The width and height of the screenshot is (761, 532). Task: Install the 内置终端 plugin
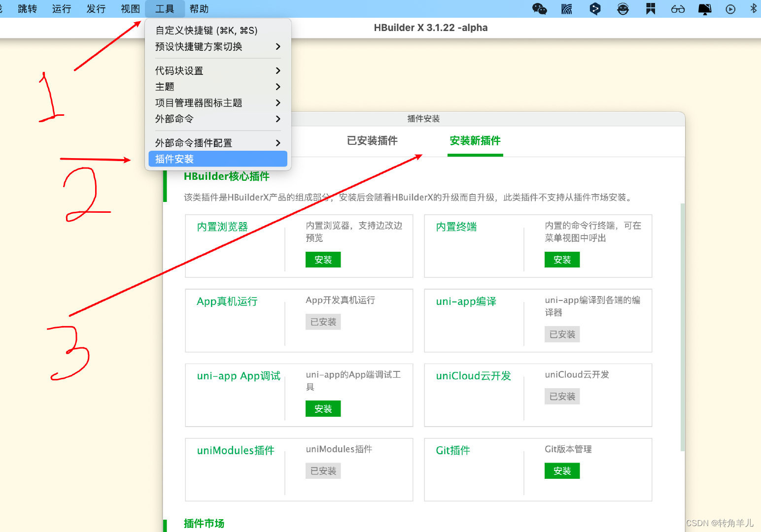tap(562, 260)
